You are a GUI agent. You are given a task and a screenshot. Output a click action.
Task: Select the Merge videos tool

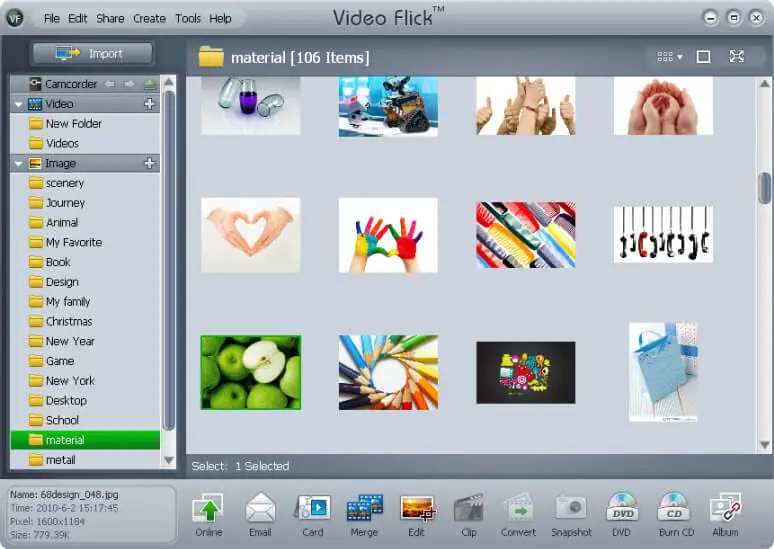(x=364, y=514)
